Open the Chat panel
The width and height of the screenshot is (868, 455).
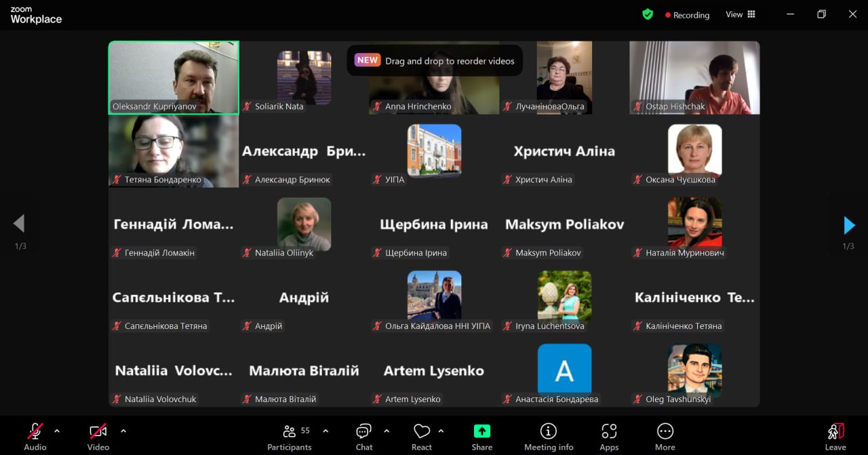[364, 437]
